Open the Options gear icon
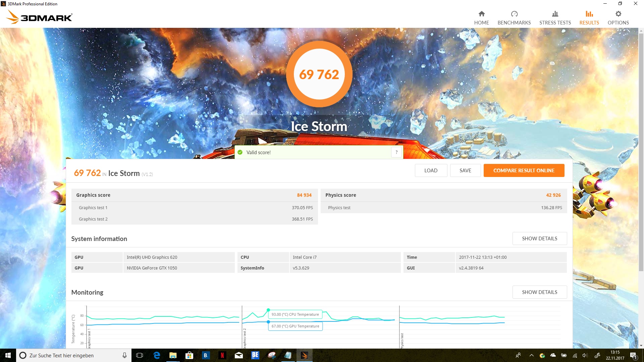The height and width of the screenshot is (362, 644). pyautogui.click(x=618, y=14)
